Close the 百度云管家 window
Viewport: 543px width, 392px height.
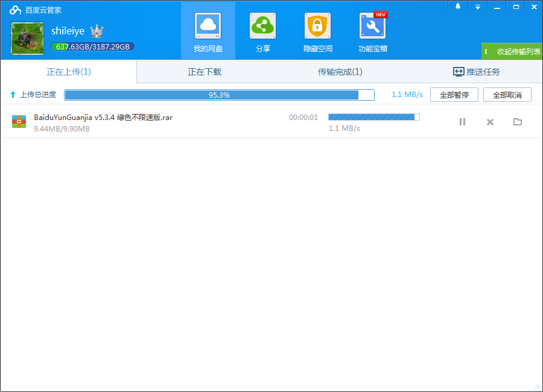click(x=534, y=7)
